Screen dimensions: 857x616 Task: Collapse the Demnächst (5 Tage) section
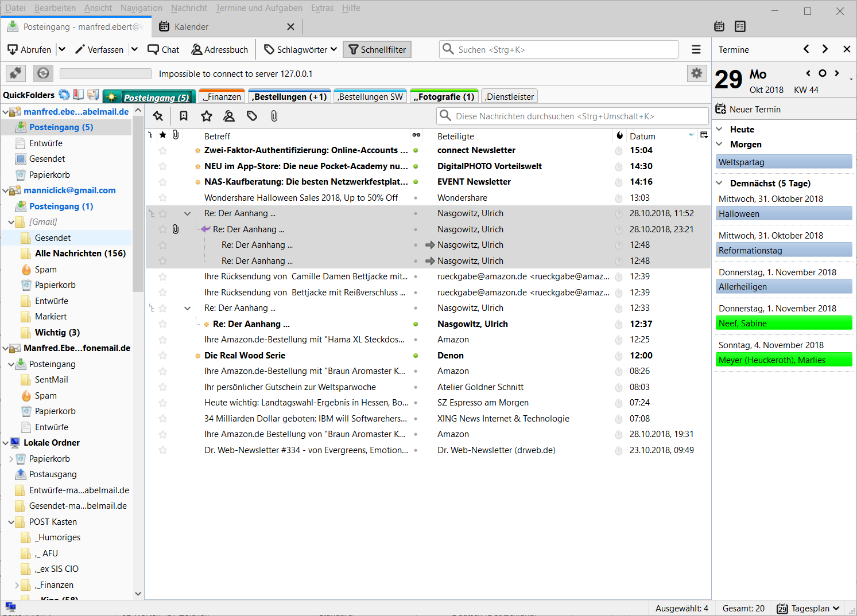click(720, 184)
